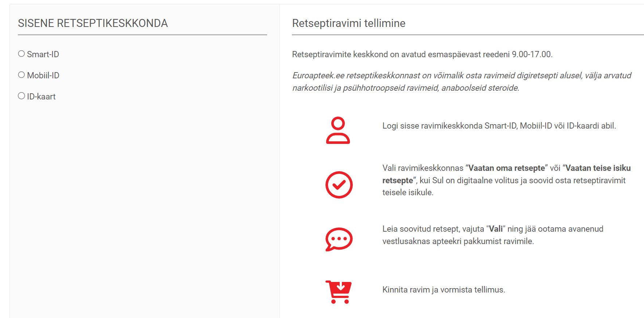This screenshot has height=318, width=644.
Task: Click the bold 'Vali' word
Action: (x=496, y=229)
